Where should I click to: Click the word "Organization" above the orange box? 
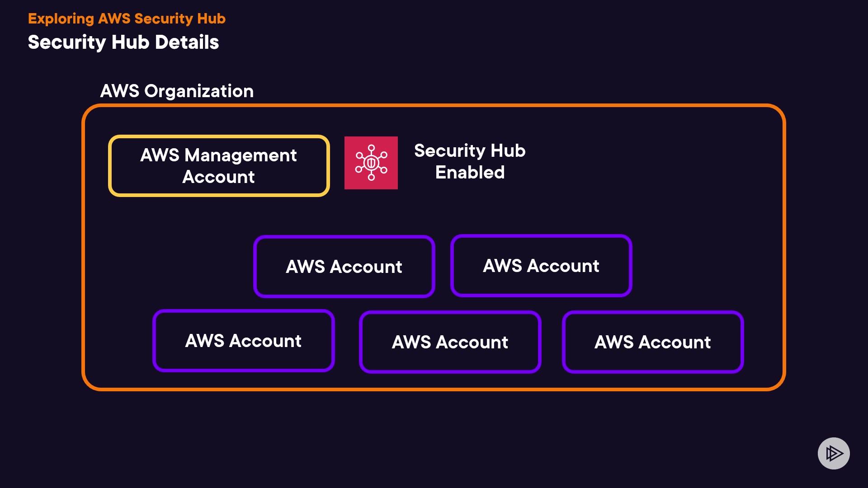click(199, 91)
